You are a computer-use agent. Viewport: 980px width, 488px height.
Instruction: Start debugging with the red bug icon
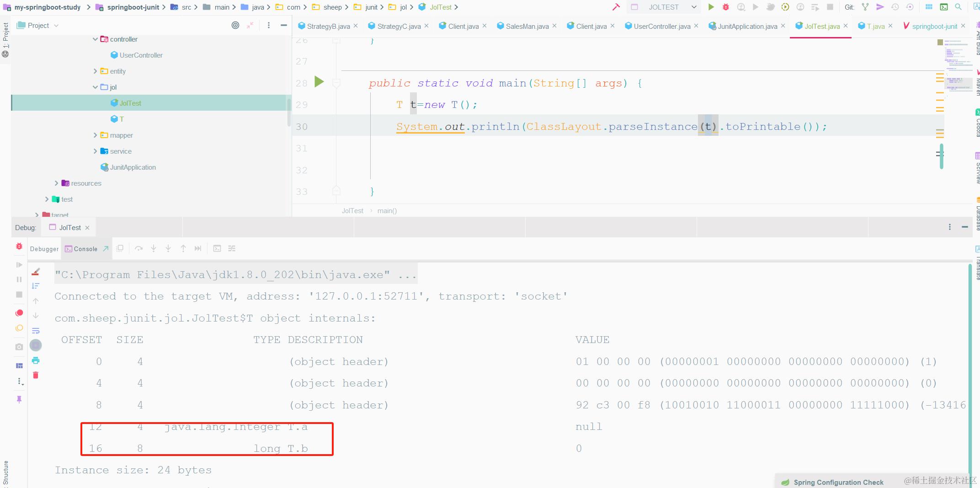[725, 7]
